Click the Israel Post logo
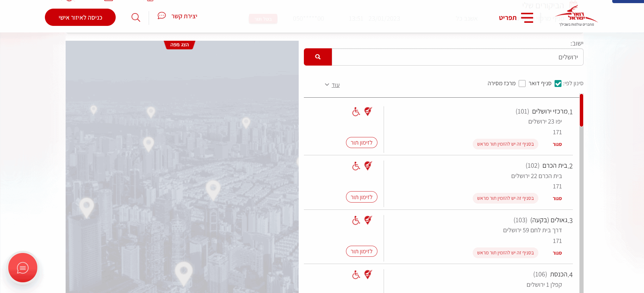 tap(577, 17)
